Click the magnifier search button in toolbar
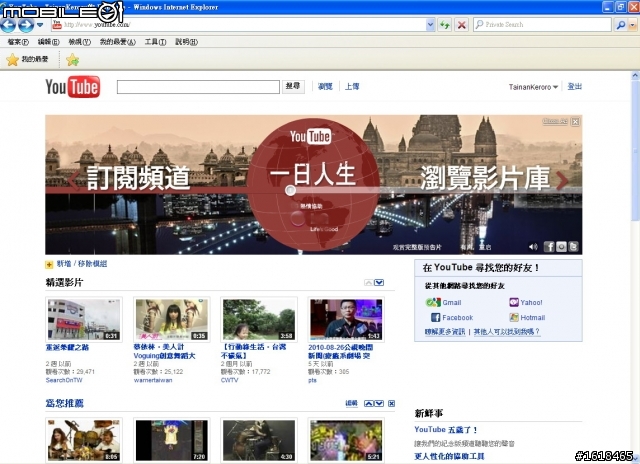This screenshot has width=640, height=464. pos(620,24)
